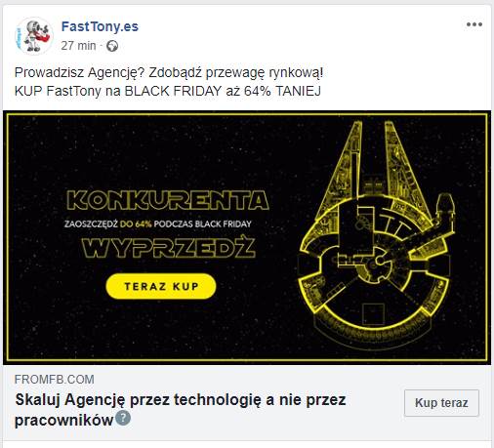Screen dimensions: 494x448
Task: Click the Prowadzisz Agencję post text line
Action: pos(169,72)
